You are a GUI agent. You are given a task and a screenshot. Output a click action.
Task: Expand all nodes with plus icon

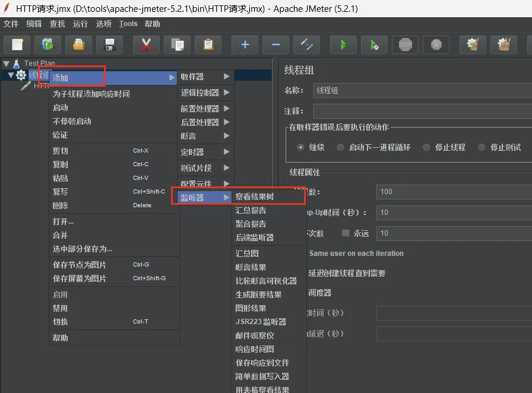coord(245,45)
